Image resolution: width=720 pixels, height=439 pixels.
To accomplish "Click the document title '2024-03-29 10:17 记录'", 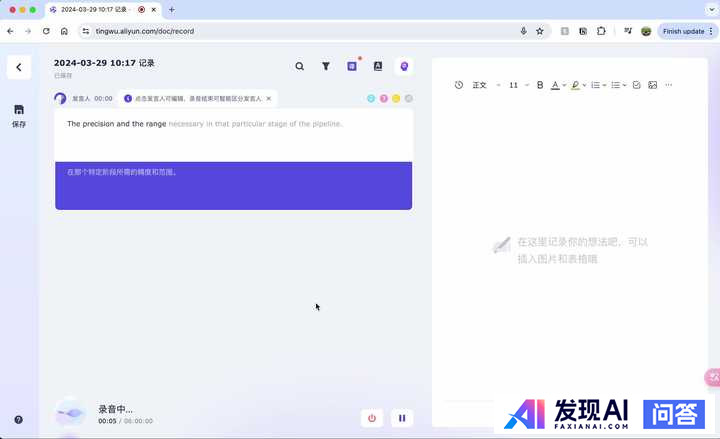I will 104,63.
